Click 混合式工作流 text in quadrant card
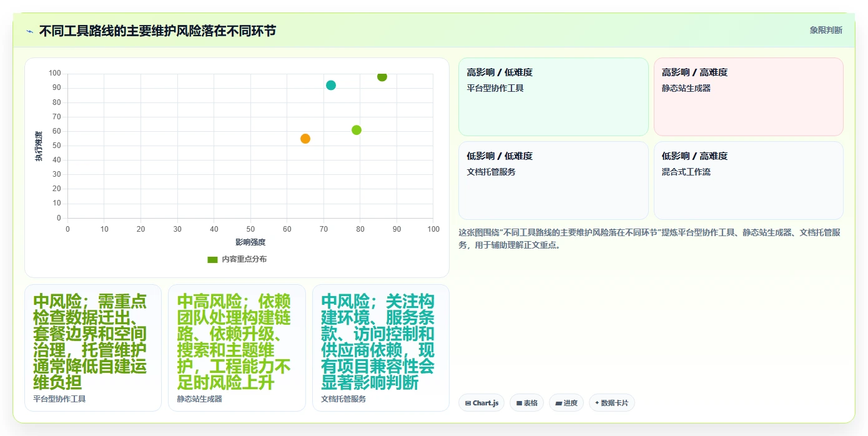 tap(686, 172)
